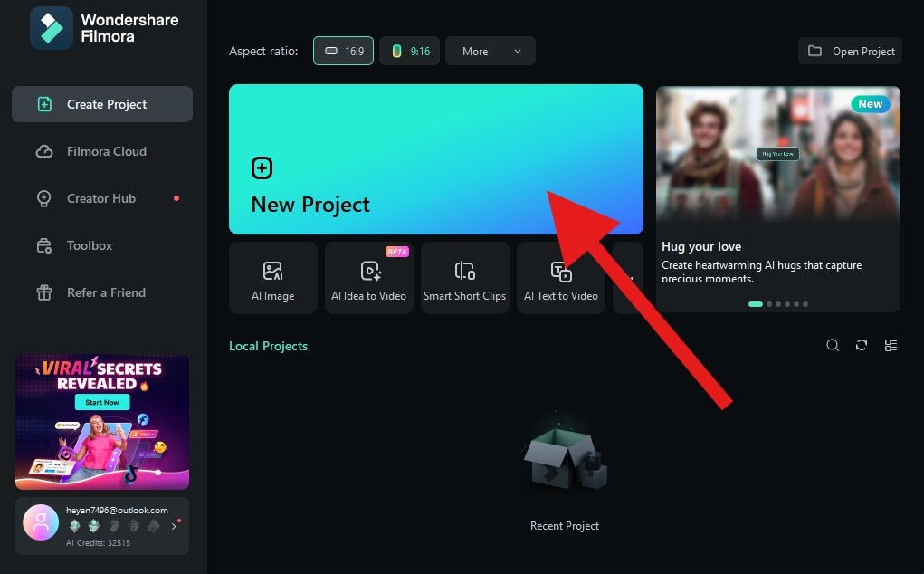Click the Open Project button
The height and width of the screenshot is (574, 924).
pos(851,51)
